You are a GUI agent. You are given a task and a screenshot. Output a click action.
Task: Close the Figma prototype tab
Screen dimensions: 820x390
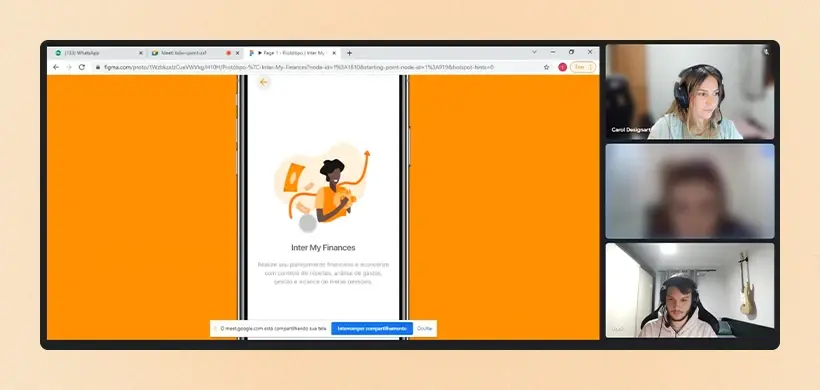(x=334, y=53)
